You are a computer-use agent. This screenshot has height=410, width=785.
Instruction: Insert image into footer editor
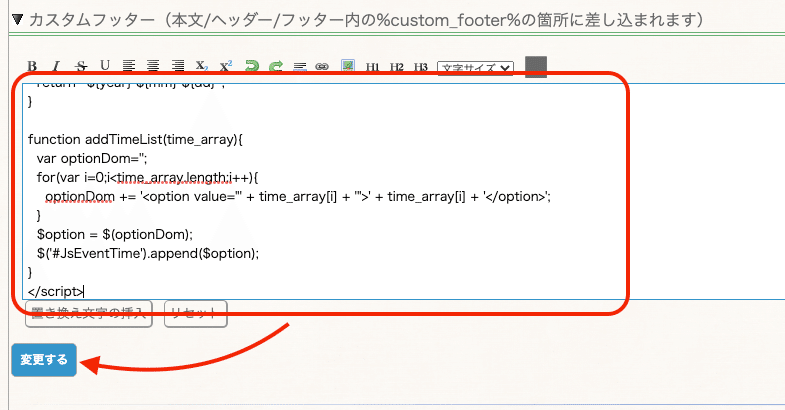click(347, 66)
